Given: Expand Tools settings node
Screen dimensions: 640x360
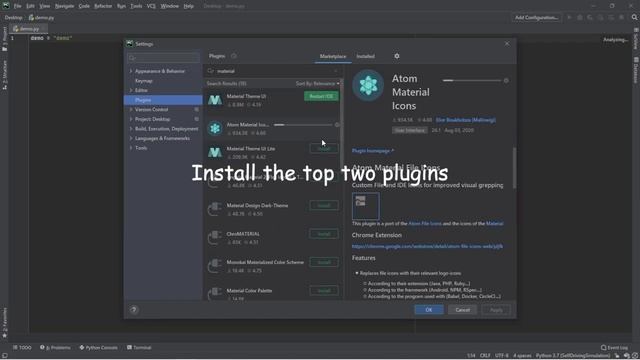Looking at the screenshot, I should point(131,148).
